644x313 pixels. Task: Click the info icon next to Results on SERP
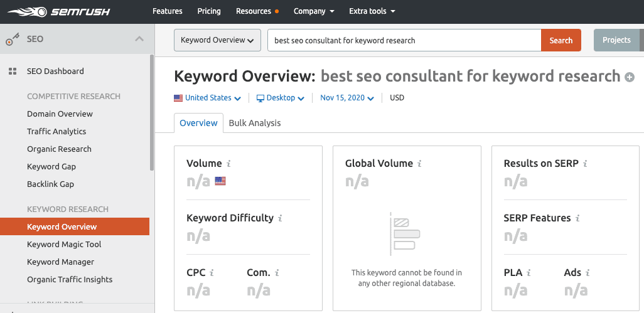pyautogui.click(x=585, y=164)
